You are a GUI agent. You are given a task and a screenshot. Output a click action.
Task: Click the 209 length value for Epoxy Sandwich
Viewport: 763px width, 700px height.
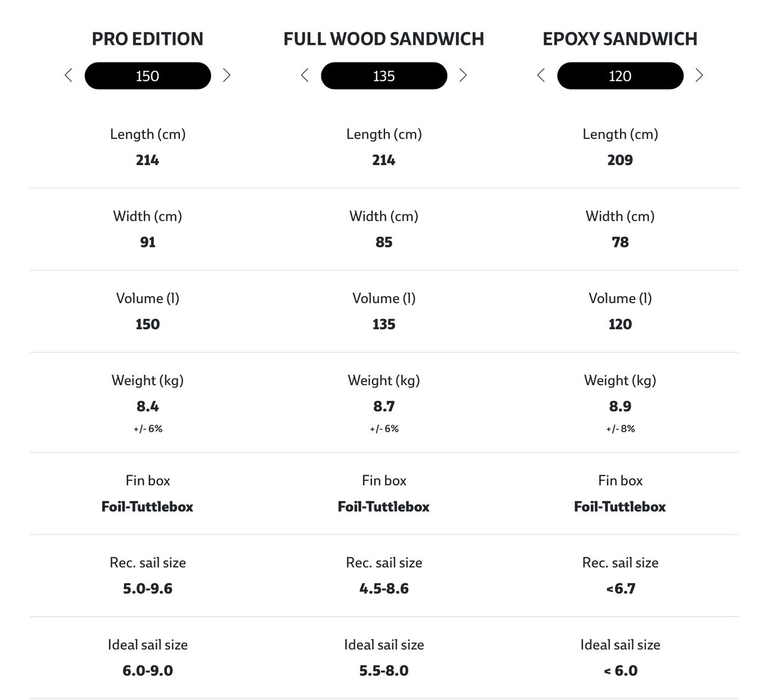tap(620, 160)
